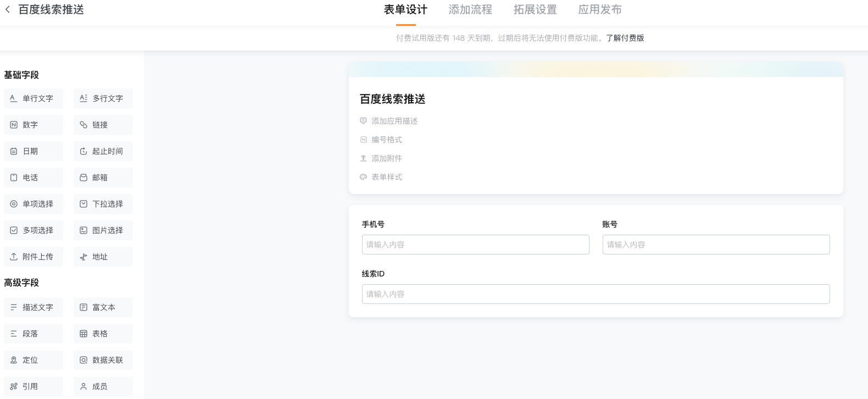Image resolution: width=868 pixels, height=399 pixels.
Task: Choose the 成员 member icon
Action: pos(84,386)
